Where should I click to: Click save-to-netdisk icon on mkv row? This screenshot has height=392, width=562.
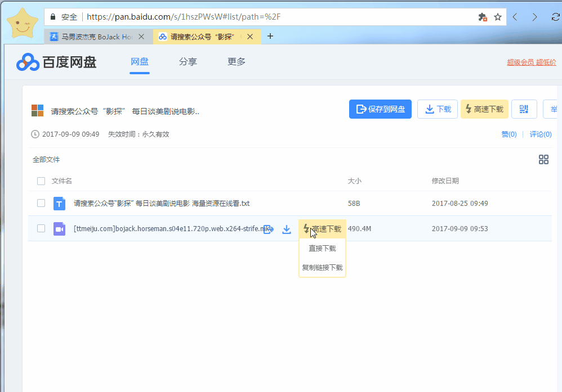click(x=269, y=229)
